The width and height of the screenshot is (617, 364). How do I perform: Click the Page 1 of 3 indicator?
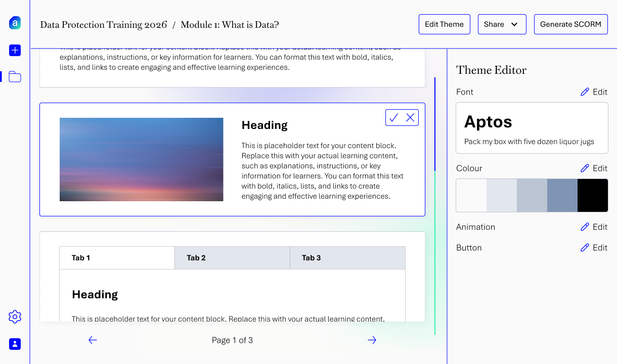pyautogui.click(x=232, y=340)
